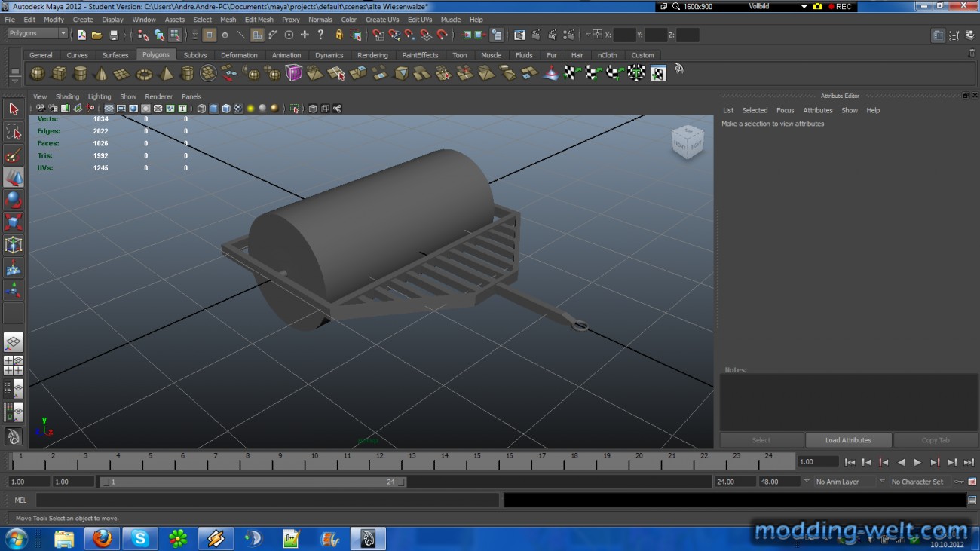Open the input field mode dropdown arrow
The width and height of the screenshot is (980, 551).
tap(587, 35)
